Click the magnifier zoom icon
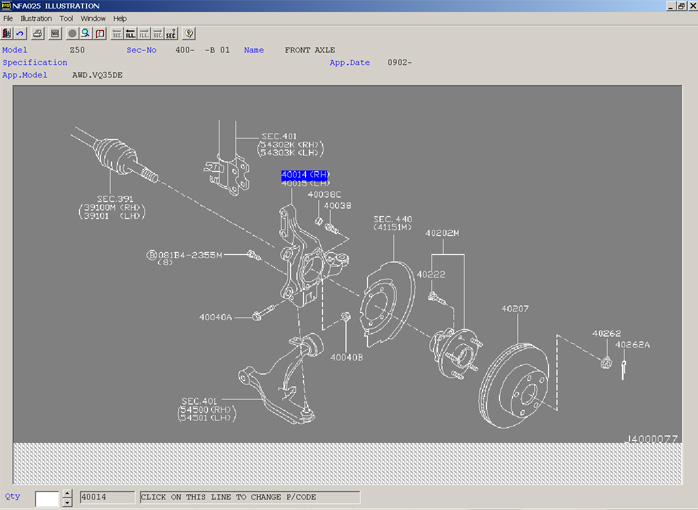This screenshot has height=510, width=698. click(85, 33)
